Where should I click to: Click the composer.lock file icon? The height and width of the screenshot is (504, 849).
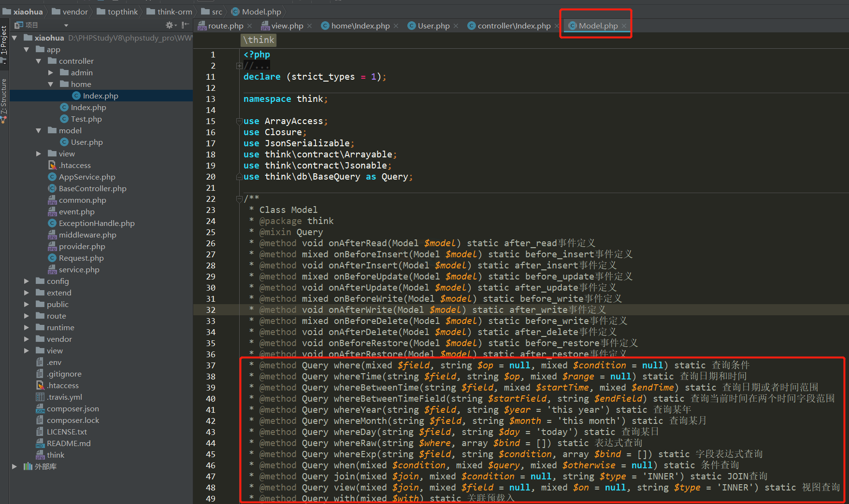pyautogui.click(x=40, y=420)
